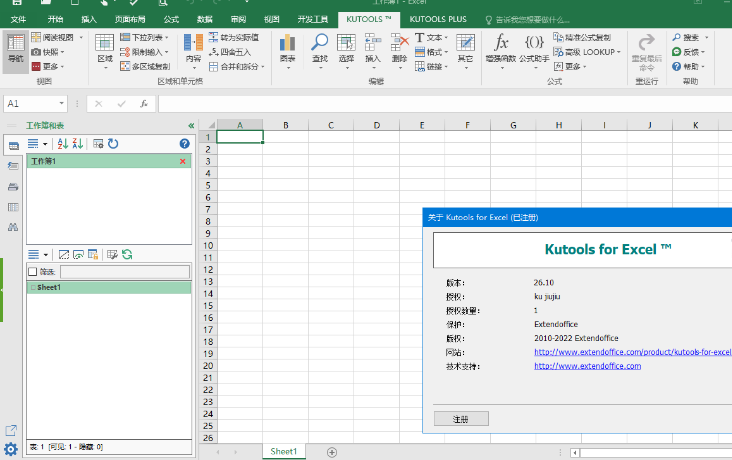
Task: Click 多区域复制 copy ranges tool
Action: [145, 66]
